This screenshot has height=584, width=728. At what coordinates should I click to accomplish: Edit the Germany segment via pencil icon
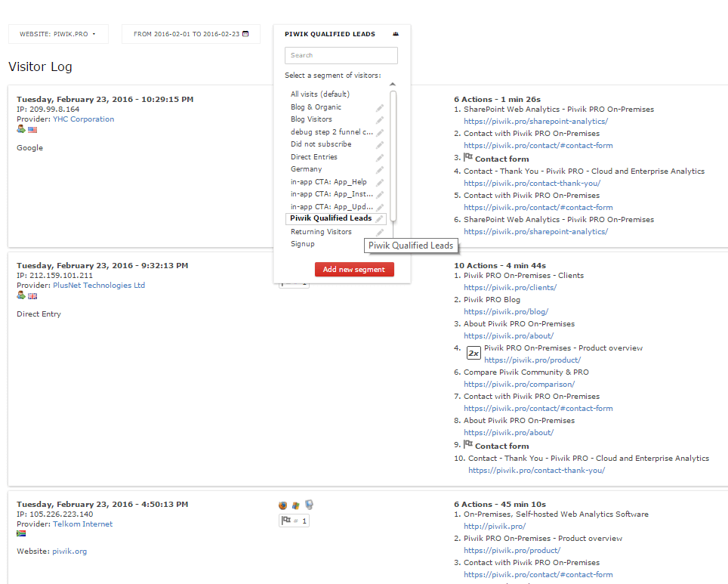tap(380, 170)
